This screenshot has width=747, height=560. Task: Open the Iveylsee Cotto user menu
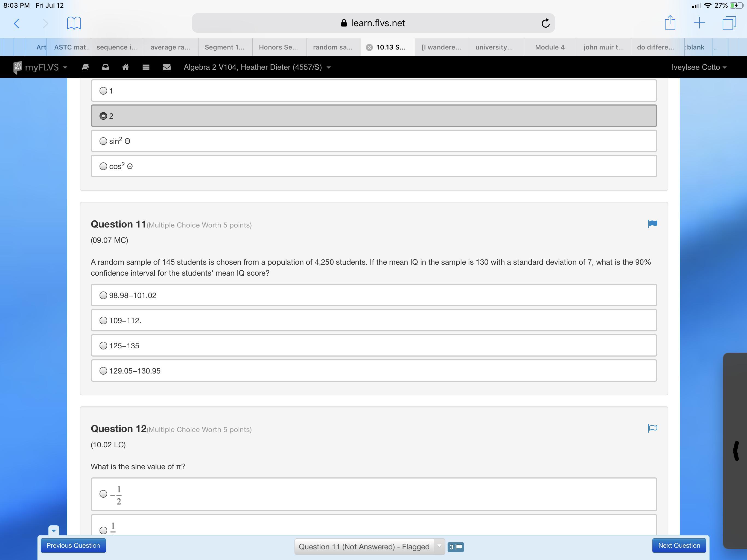tap(698, 67)
